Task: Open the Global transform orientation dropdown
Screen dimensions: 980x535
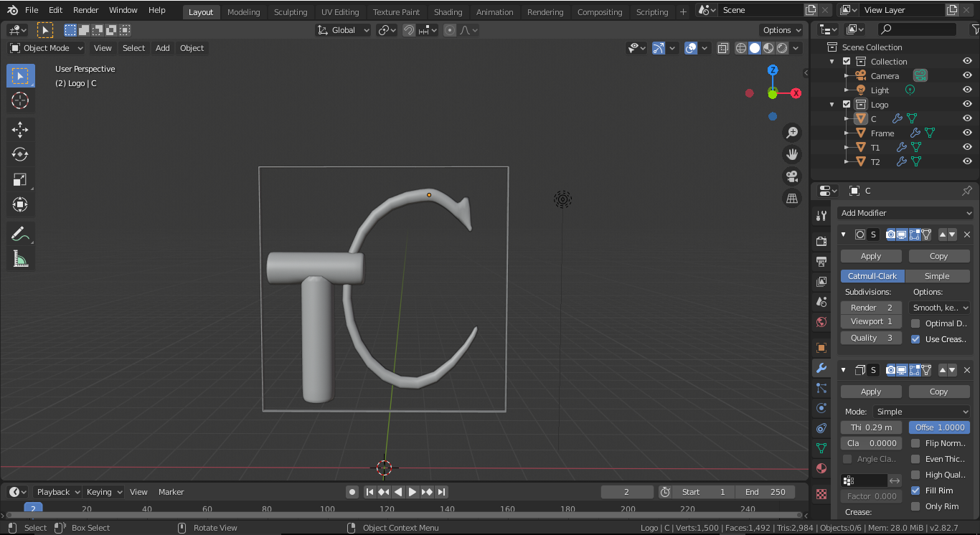Action: point(343,30)
